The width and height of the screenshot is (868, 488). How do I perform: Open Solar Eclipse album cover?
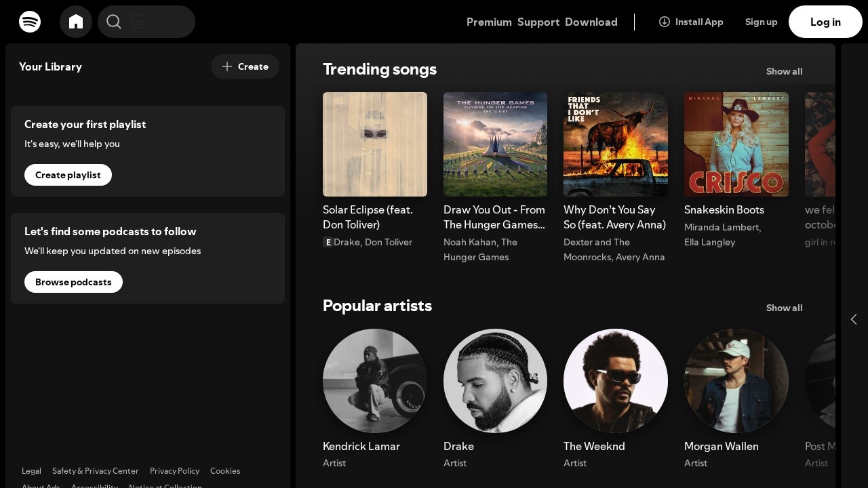point(375,144)
